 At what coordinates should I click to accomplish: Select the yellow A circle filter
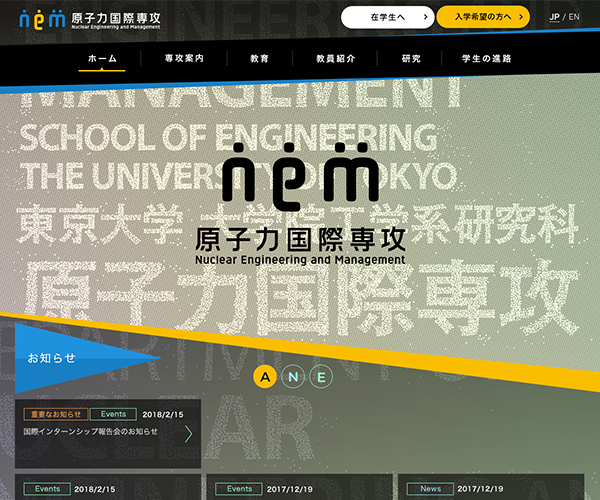(x=265, y=377)
